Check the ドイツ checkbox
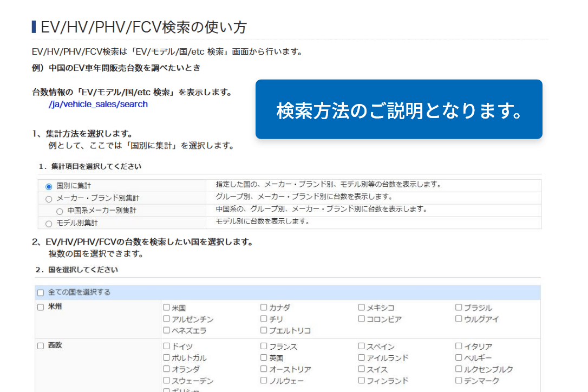588x392 pixels. coord(167,346)
